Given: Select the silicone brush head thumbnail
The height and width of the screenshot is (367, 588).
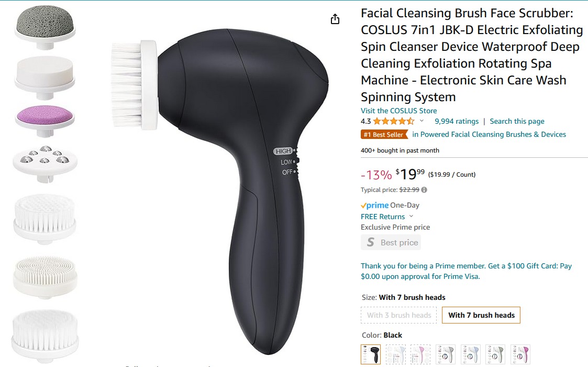Looking at the screenshot, I should pyautogui.click(x=45, y=277).
